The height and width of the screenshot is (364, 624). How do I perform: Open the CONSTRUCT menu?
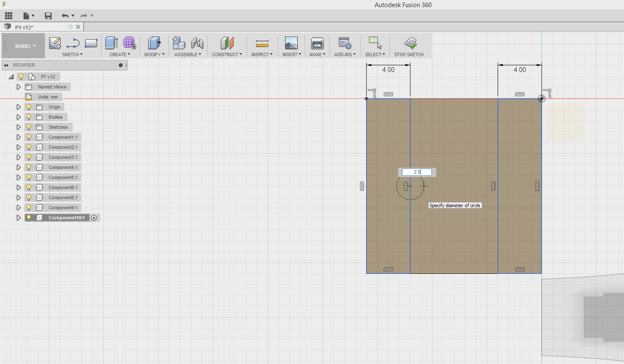tap(227, 55)
